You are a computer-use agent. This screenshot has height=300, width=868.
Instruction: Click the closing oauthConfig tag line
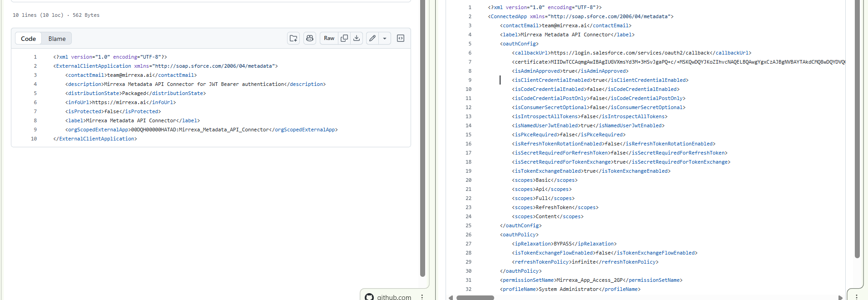click(521, 225)
